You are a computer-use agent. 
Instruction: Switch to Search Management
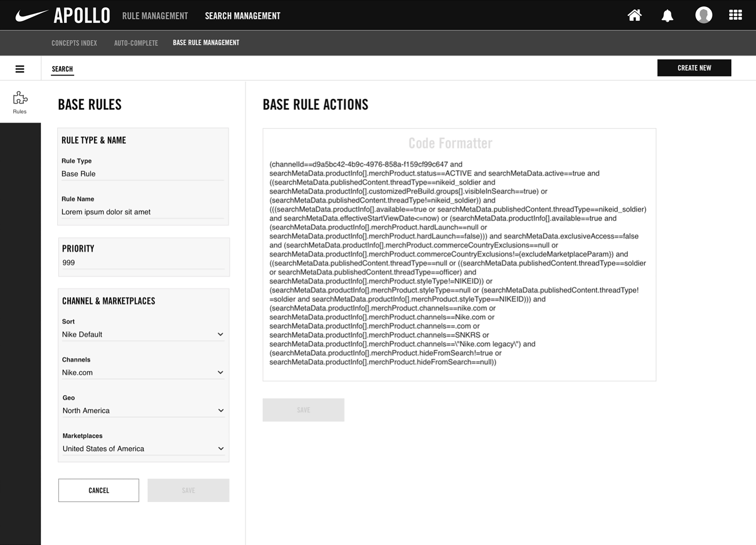coord(243,15)
